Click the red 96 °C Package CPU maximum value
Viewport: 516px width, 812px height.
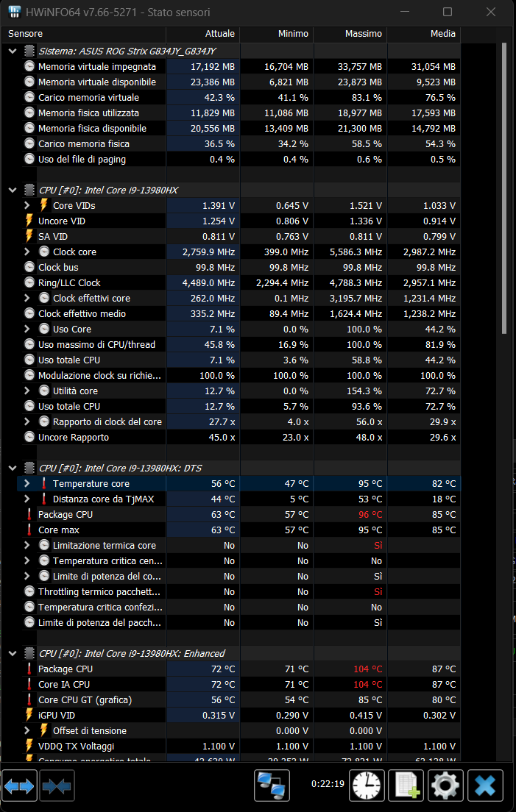tap(370, 515)
